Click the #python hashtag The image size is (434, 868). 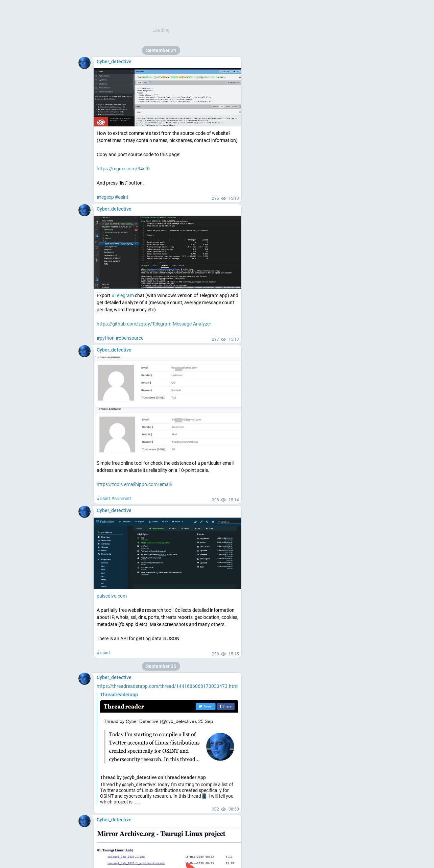[x=105, y=338]
